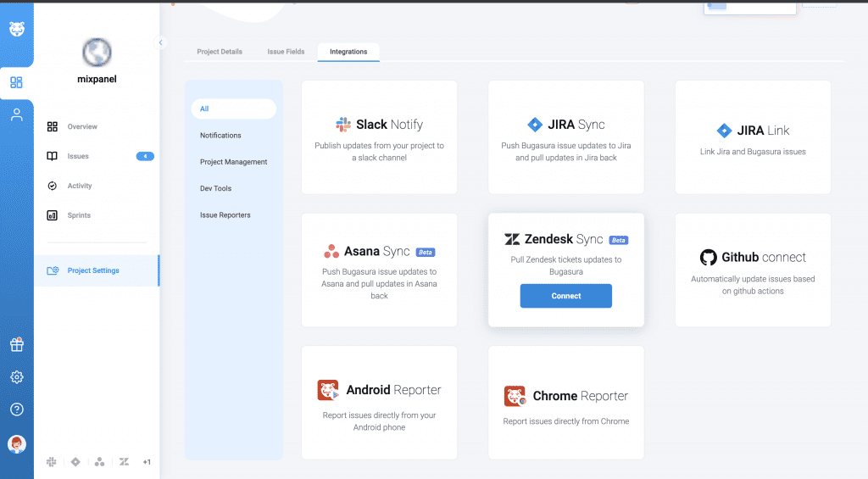The height and width of the screenshot is (479, 868).
Task: Show more integrations via +1
Action: [147, 462]
